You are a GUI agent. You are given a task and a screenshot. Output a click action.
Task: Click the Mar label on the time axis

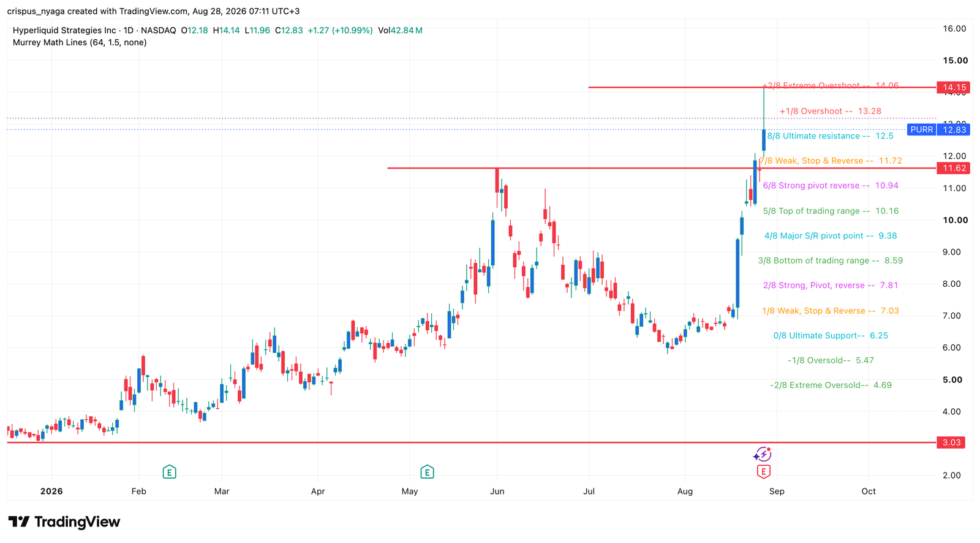(x=222, y=491)
